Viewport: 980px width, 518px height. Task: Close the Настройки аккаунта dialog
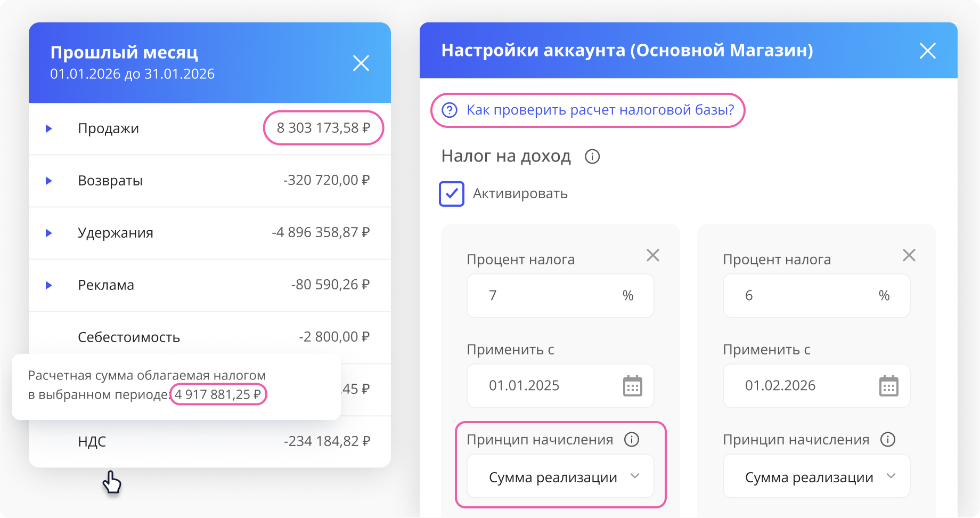coord(928,51)
